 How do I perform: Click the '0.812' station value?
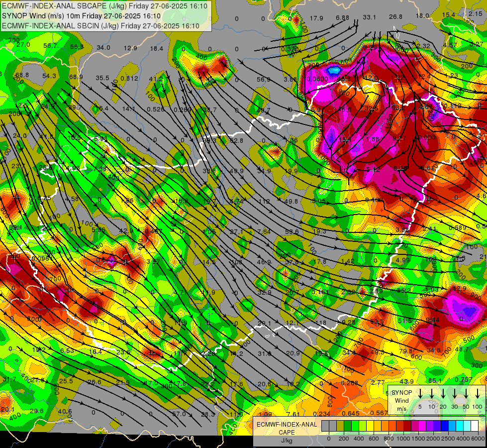(129, 78)
